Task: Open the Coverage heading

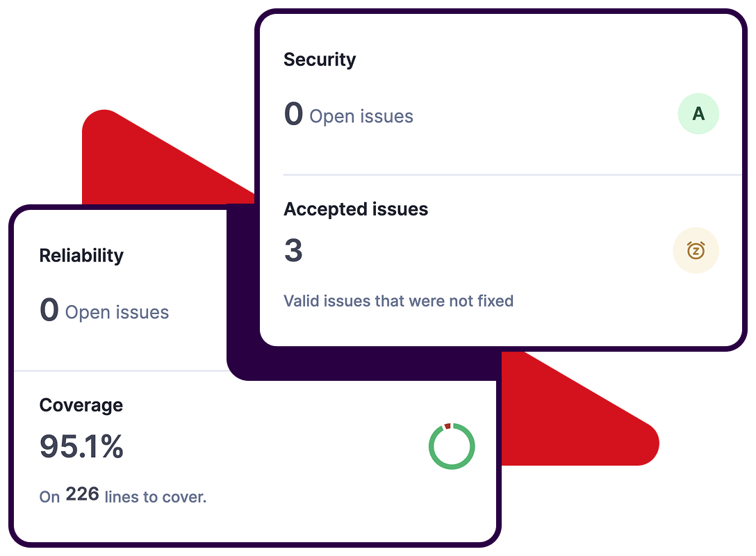Action: [81, 405]
